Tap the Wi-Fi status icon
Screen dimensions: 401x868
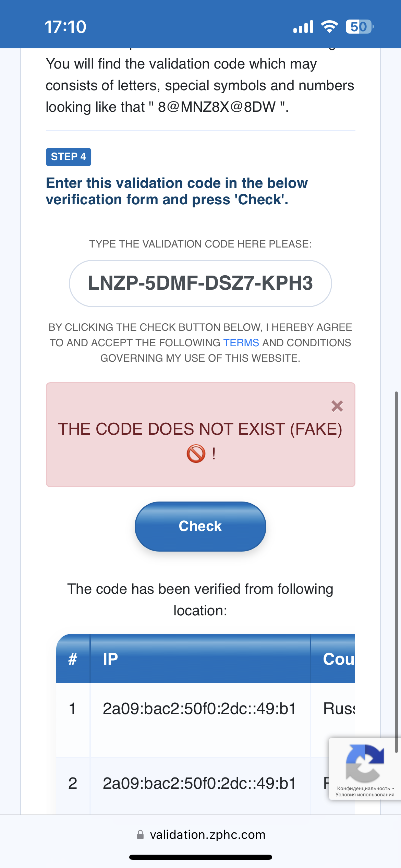click(329, 27)
